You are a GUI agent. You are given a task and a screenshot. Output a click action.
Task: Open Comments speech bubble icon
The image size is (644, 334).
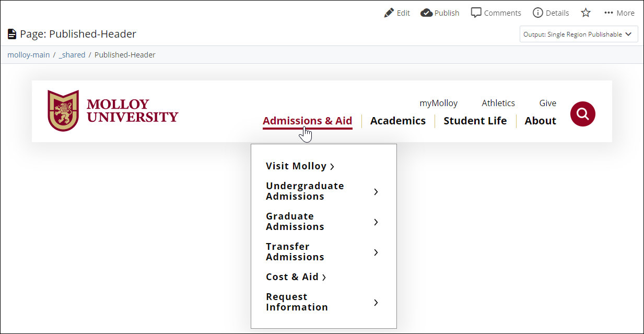tap(476, 13)
